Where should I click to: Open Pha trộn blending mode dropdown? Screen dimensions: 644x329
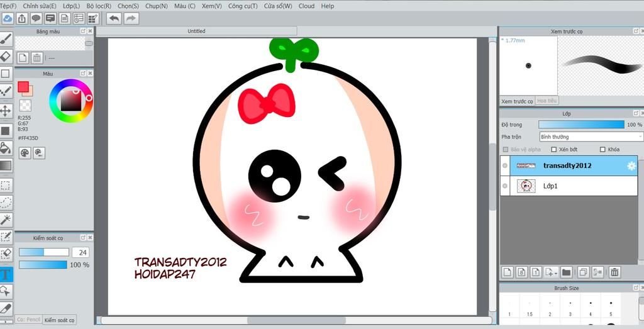pyautogui.click(x=591, y=137)
